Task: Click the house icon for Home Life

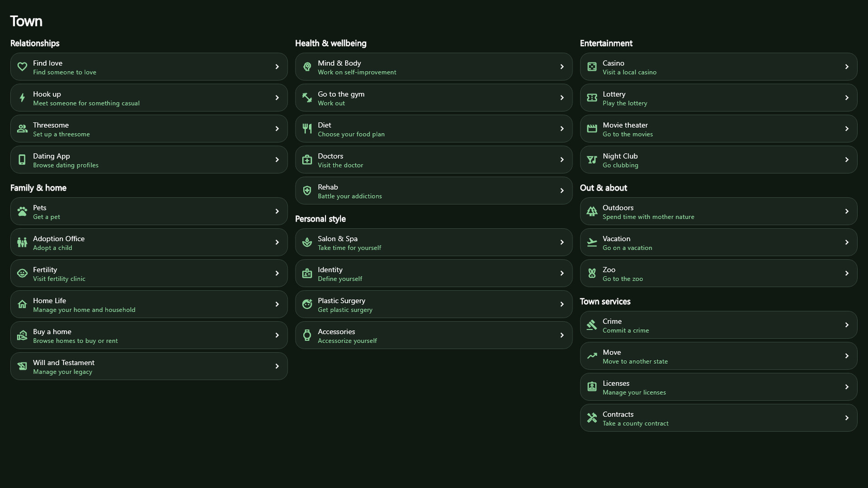Action: [x=22, y=304]
